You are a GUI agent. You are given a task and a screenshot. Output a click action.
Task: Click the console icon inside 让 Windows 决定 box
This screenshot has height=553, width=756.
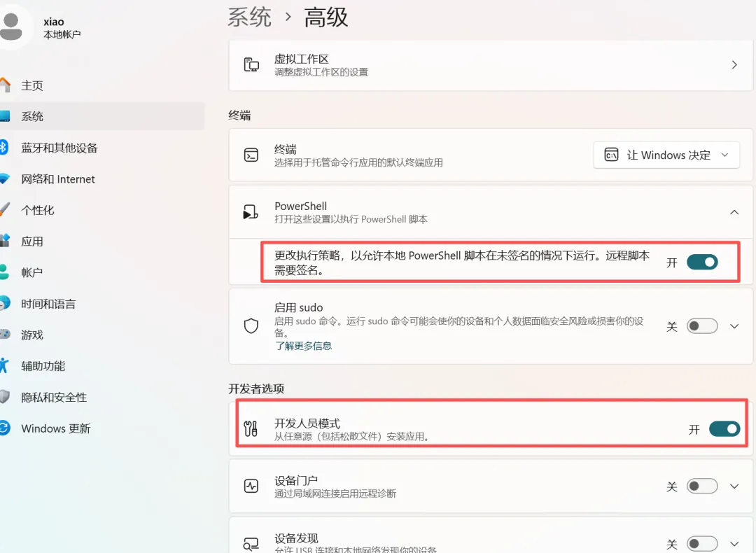tap(611, 155)
